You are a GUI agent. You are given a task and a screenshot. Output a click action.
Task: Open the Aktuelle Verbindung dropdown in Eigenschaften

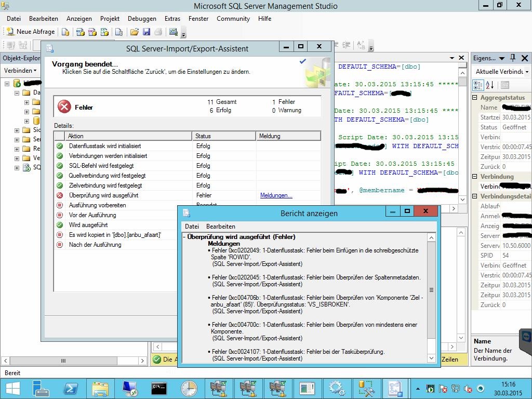point(527,72)
